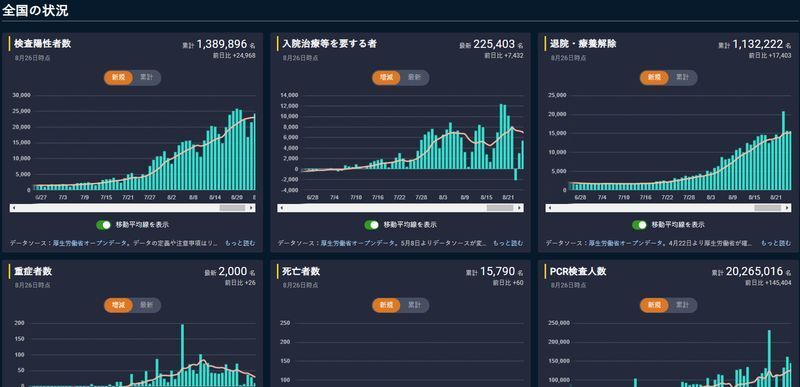Open もっと読む in 退院・療養解除 card

[x=776, y=243]
